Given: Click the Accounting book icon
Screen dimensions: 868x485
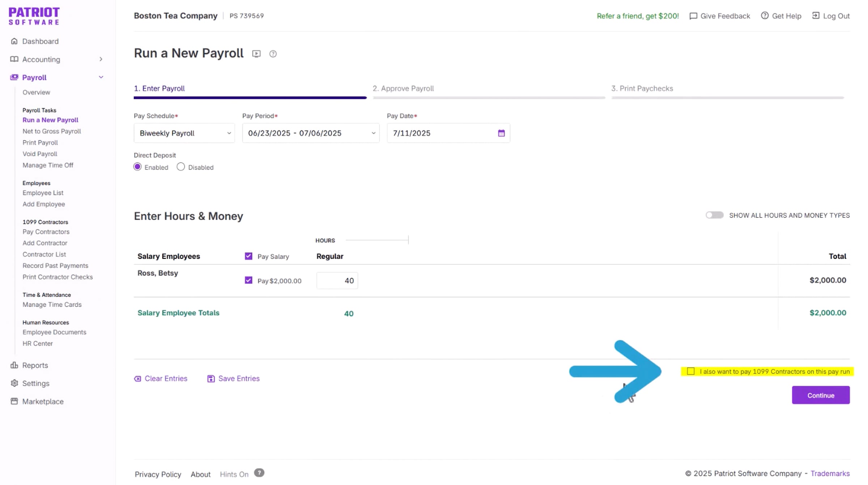Looking at the screenshot, I should point(14,59).
